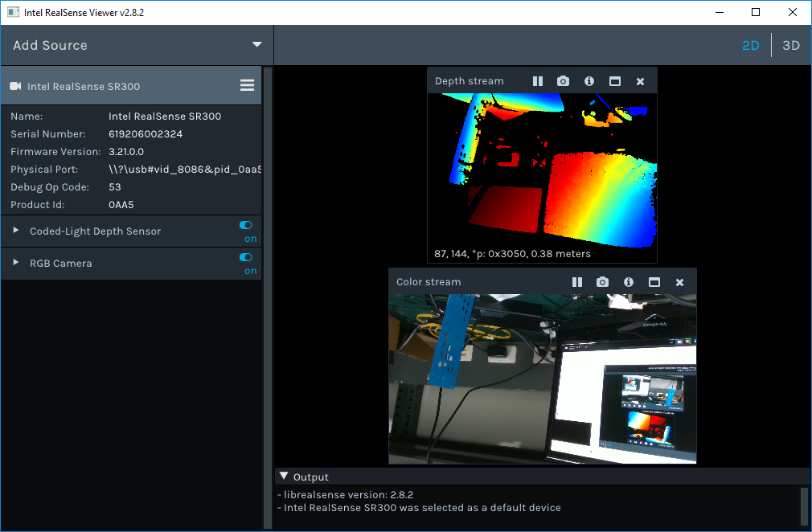Pause the Depth stream
The image size is (812, 532).
537,80
